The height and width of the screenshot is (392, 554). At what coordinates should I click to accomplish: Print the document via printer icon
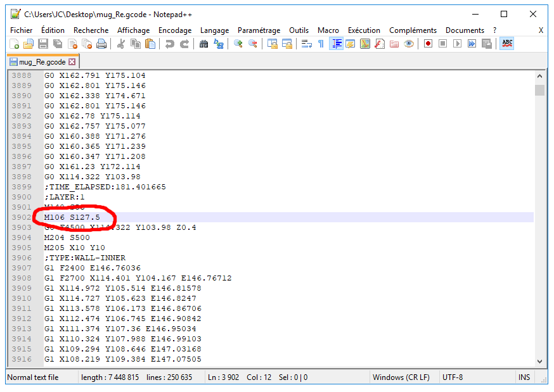coord(101,44)
